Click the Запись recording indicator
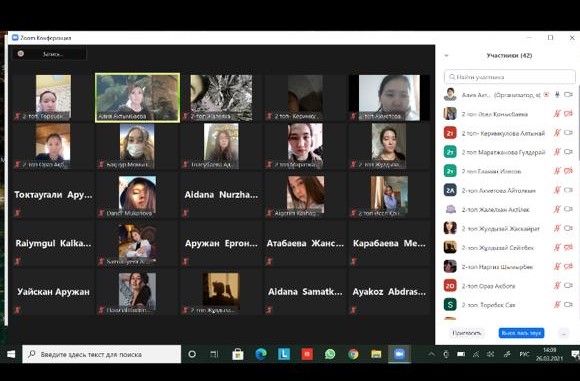The image size is (580, 381). (x=50, y=54)
